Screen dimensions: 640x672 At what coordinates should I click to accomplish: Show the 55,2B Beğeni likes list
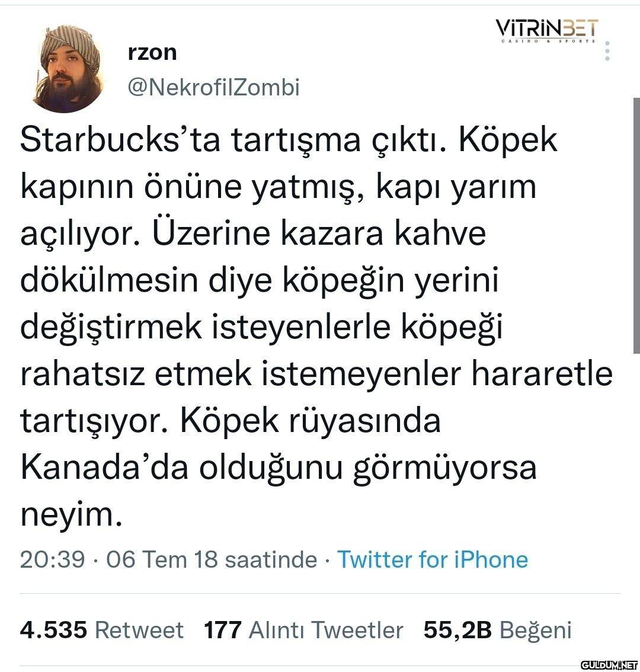point(497,629)
